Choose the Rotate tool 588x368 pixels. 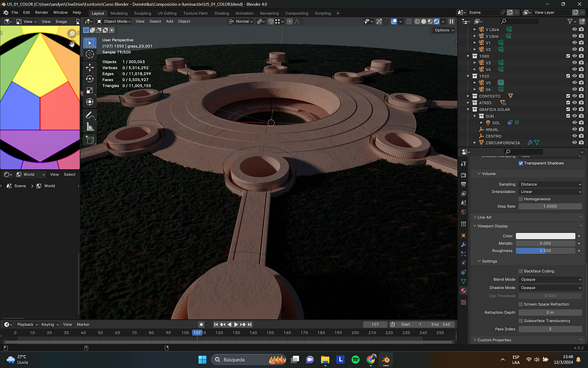[x=90, y=79]
